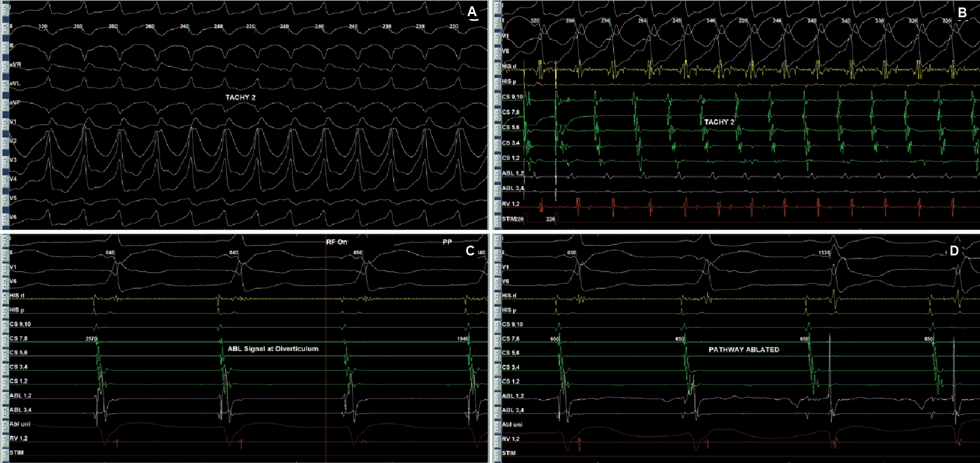980x463 pixels.
Task: Click the RV 1,2 channel handle in panel B
Action: pos(498,204)
